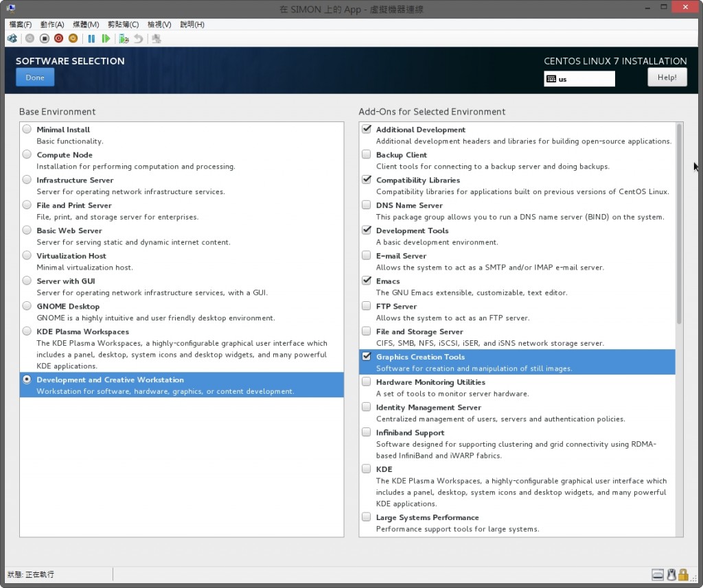Click the keyboard status icon in status bar
Screen dimensions: 703x588
[658, 574]
